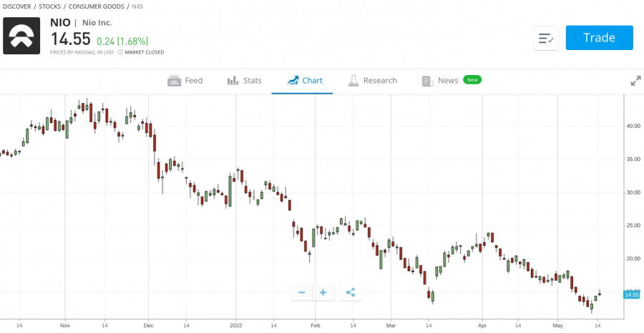Click the market closed clock icon

click(120, 52)
